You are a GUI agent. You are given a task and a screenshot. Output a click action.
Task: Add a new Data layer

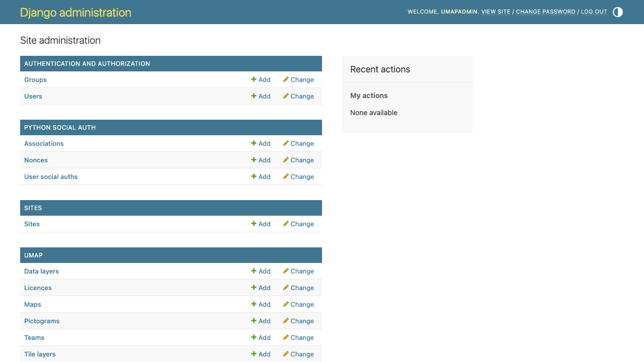click(x=261, y=271)
